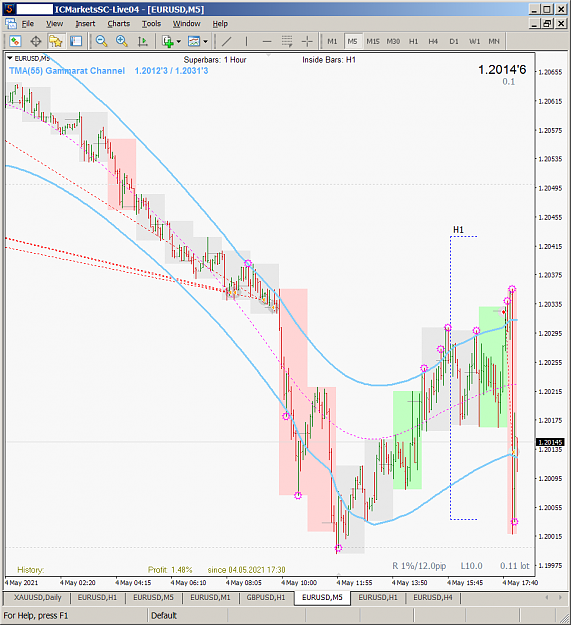Click the 0.11 lot size label
The width and height of the screenshot is (571, 625).
(x=515, y=566)
